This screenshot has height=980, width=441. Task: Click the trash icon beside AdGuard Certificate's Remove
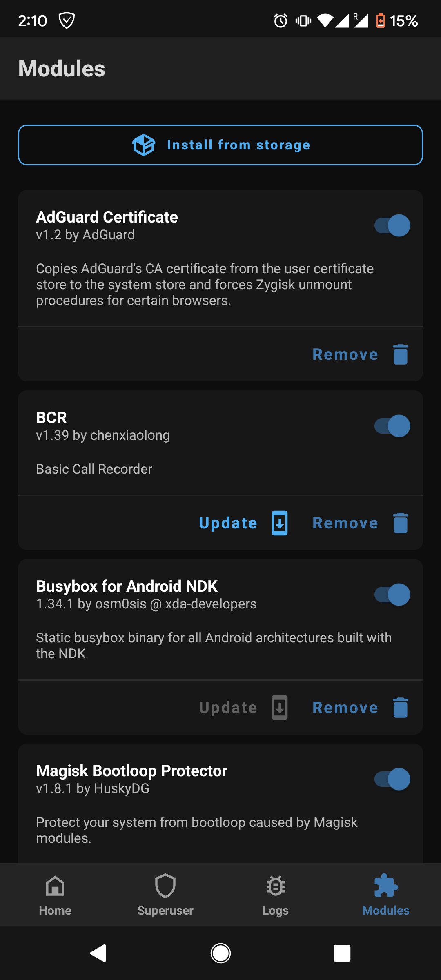[400, 354]
